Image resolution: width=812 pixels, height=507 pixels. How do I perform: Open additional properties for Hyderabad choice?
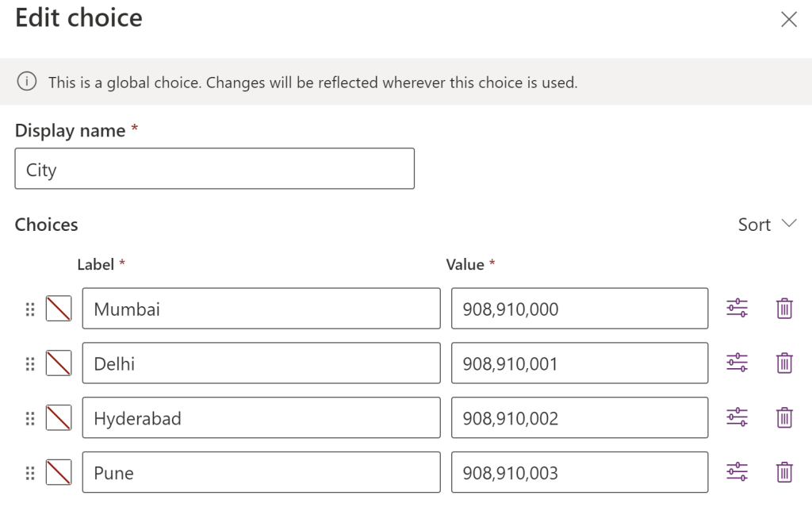[737, 417]
